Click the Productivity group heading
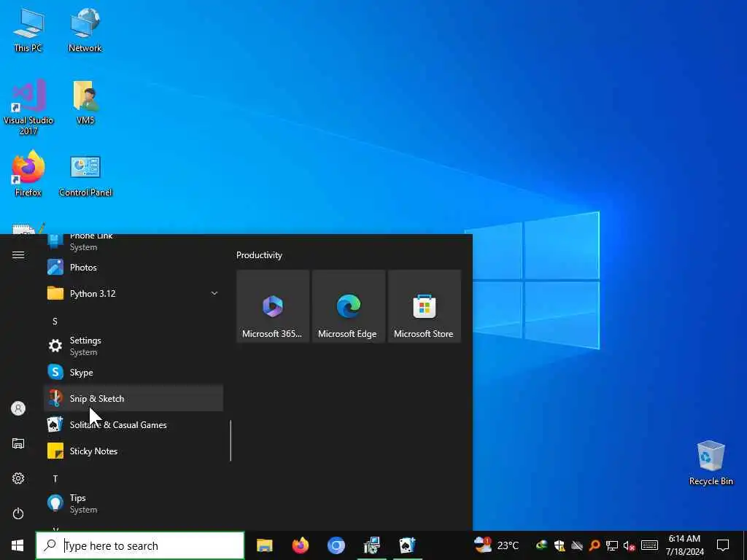The image size is (747, 560). 259,255
